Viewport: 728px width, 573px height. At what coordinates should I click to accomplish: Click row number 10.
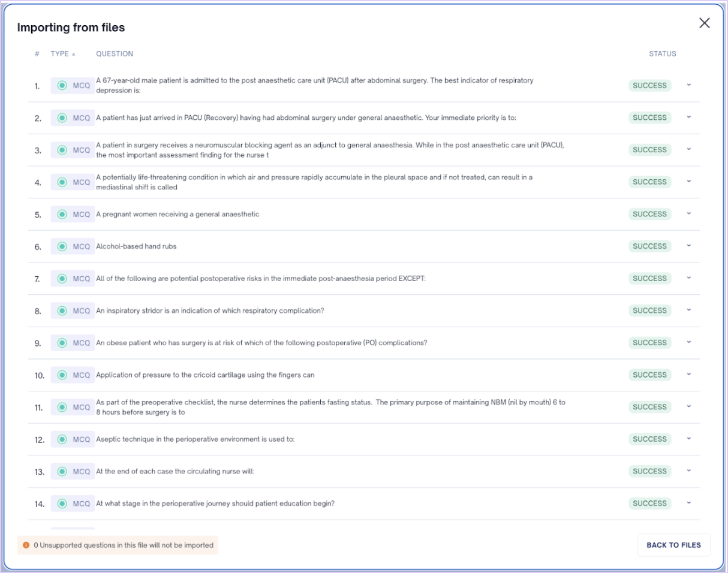[x=39, y=376]
